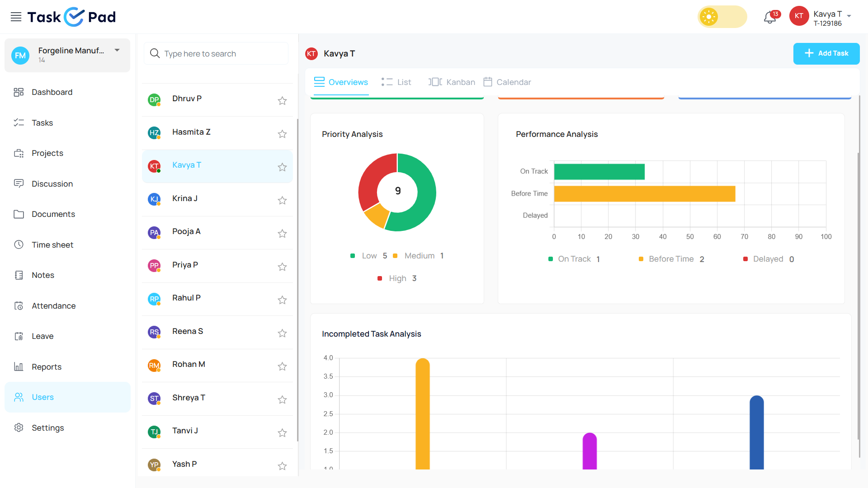868x488 pixels.
Task: Click the Documents folder icon
Action: tap(19, 214)
